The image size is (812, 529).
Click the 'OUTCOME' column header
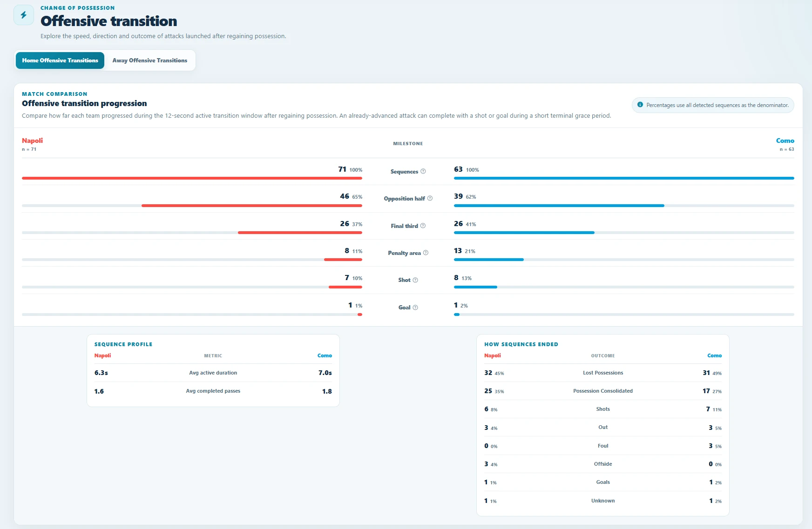click(603, 356)
